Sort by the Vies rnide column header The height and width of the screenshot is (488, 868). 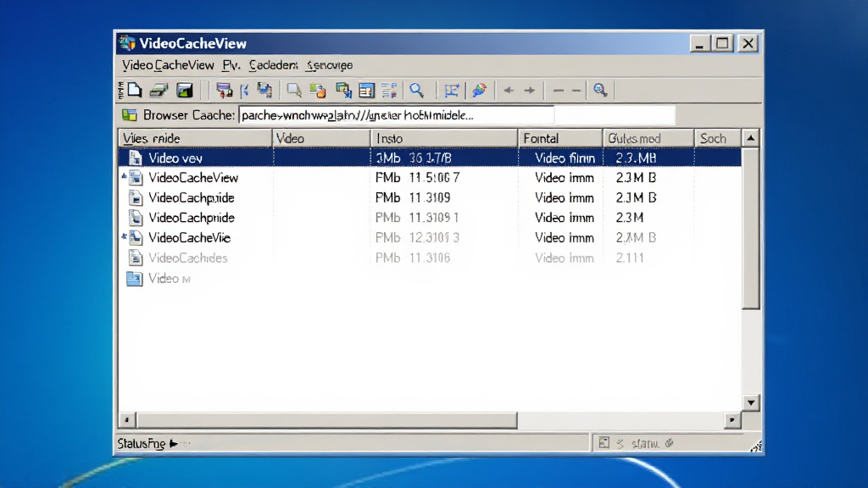(196, 138)
